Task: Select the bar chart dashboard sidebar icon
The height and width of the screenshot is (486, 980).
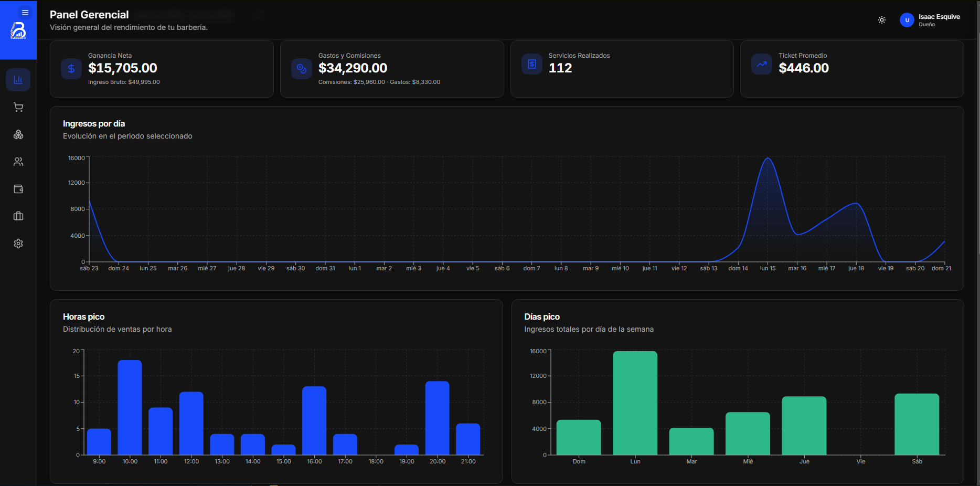Action: 18,80
